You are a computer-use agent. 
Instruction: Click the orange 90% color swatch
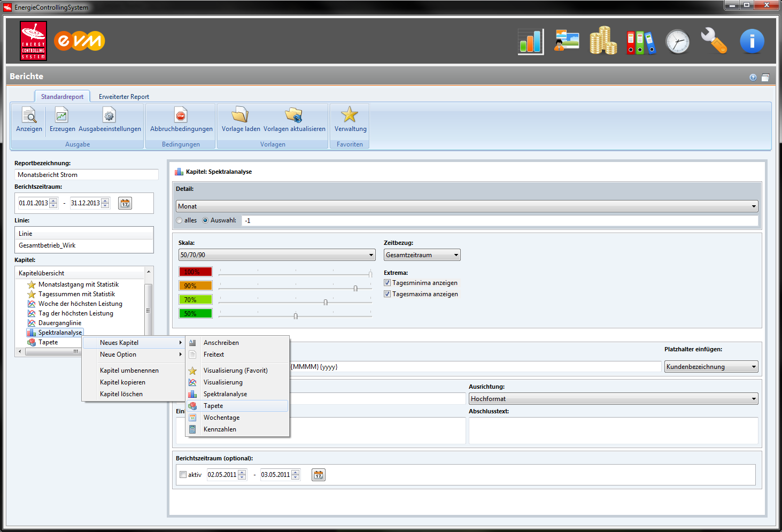click(x=195, y=286)
